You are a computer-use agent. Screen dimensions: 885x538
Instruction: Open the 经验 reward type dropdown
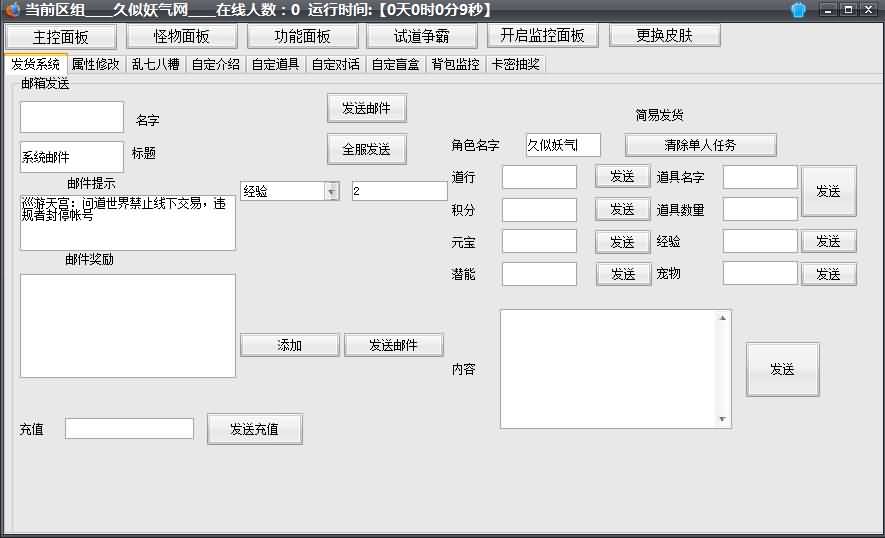(x=331, y=191)
